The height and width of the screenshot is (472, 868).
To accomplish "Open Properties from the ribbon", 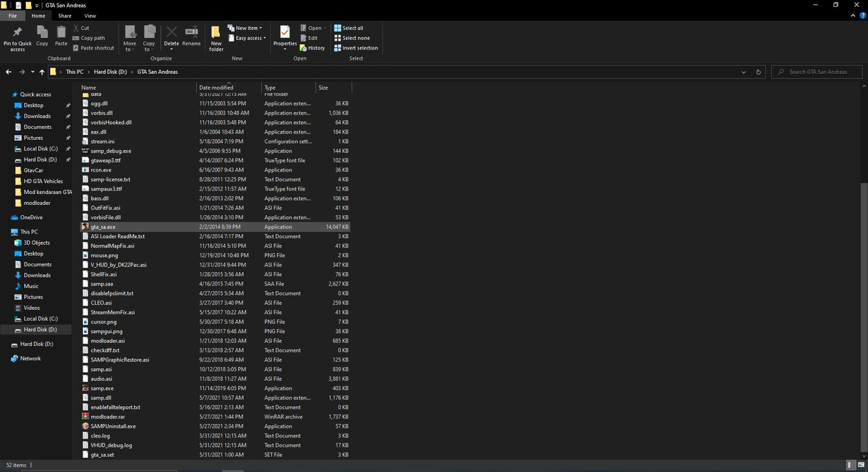I will (x=285, y=37).
